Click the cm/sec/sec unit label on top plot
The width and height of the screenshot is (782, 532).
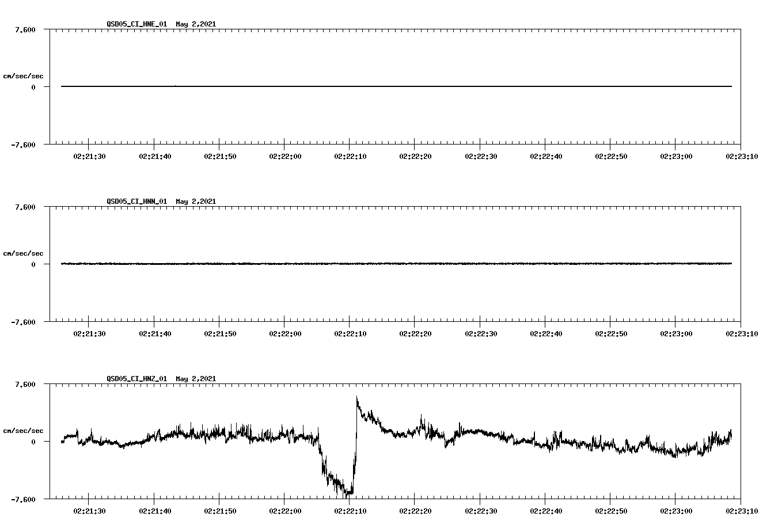pyautogui.click(x=24, y=76)
